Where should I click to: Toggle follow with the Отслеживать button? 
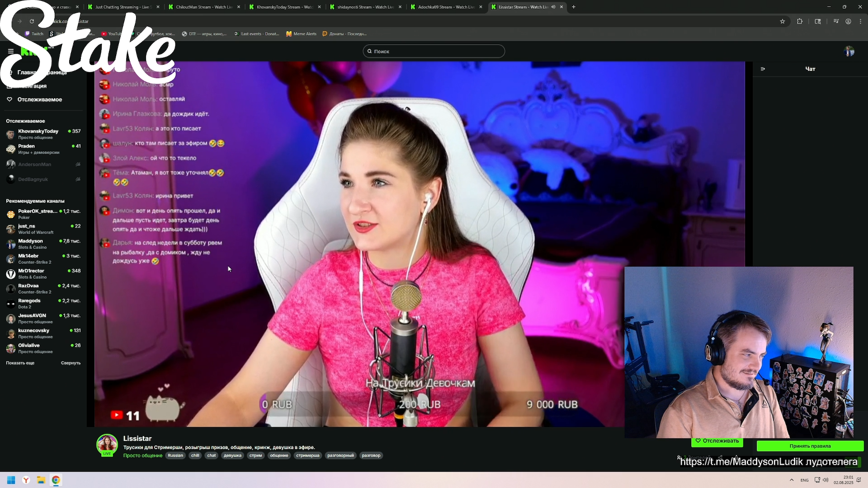click(x=717, y=441)
